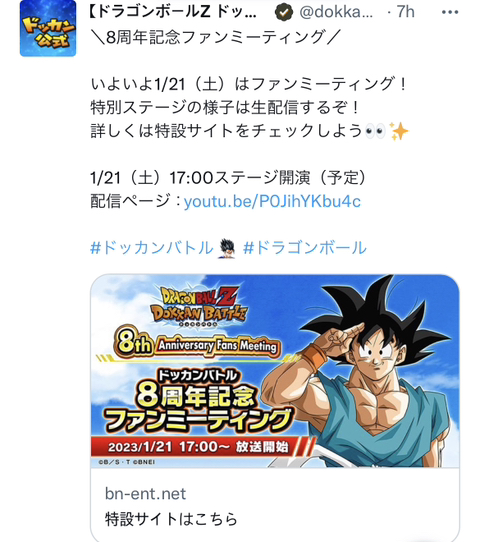480x542 pixels.
Task: Open the 7h timestamp permalink
Action: click(405, 12)
